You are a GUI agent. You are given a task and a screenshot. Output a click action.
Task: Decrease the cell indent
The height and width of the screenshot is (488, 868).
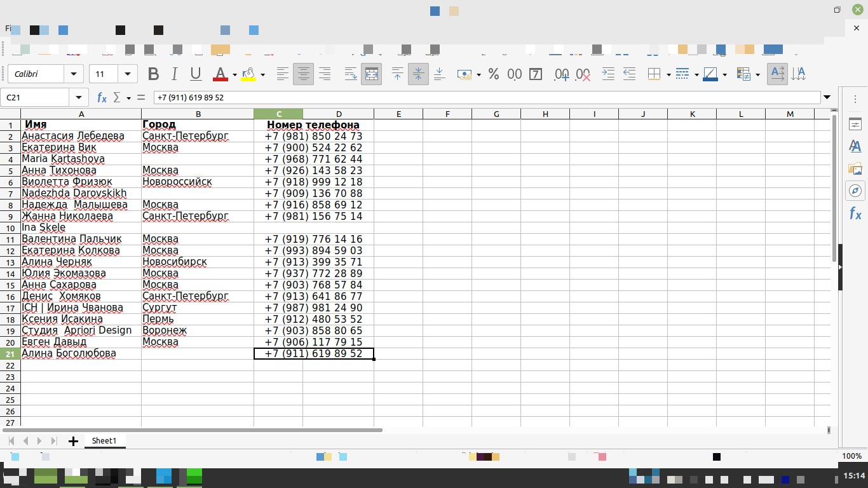(629, 74)
